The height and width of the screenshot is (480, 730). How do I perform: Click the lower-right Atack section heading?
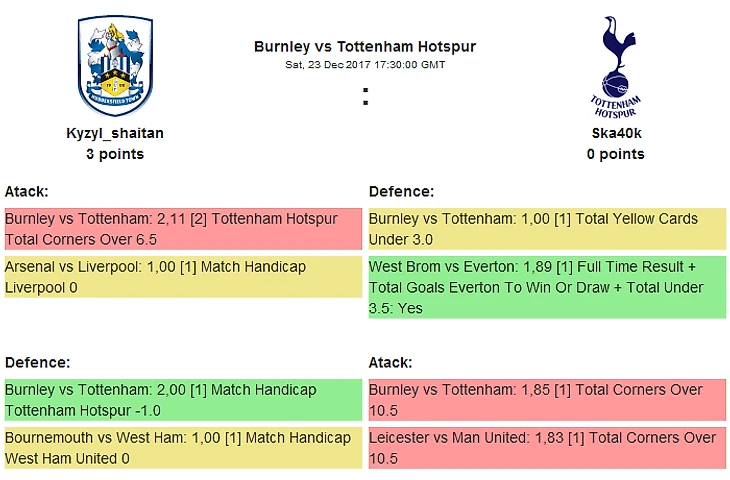pyautogui.click(x=391, y=362)
